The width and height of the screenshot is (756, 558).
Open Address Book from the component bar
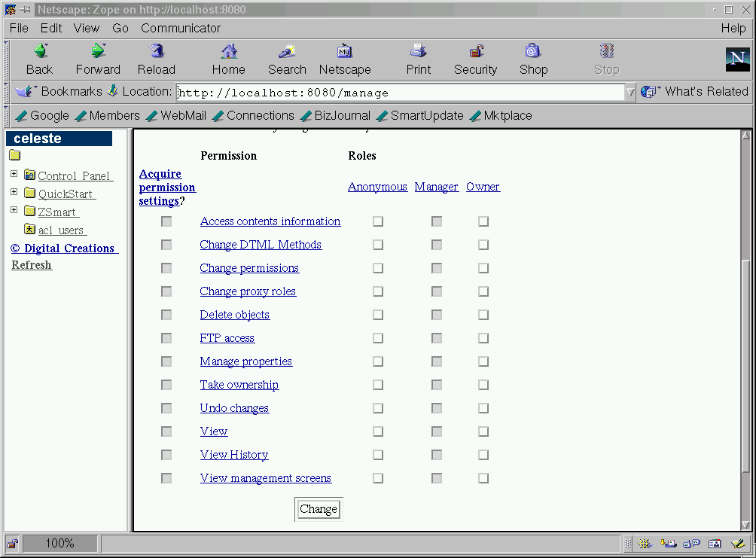coord(715,544)
